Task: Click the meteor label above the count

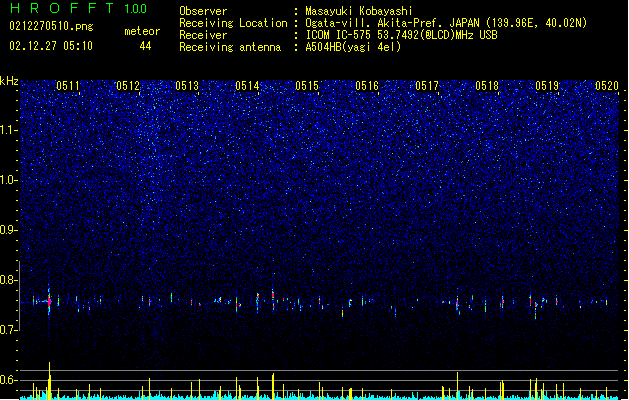Action: click(142, 31)
